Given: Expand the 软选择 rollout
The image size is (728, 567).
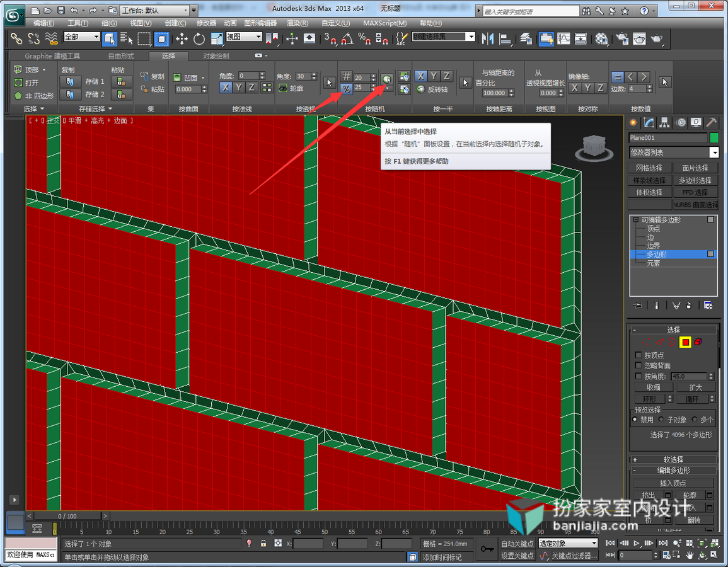Looking at the screenshot, I should point(673,459).
